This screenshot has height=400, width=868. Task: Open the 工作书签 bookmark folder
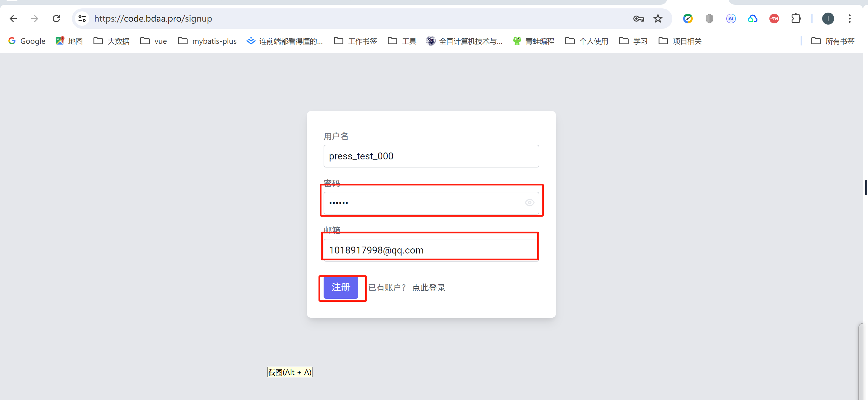click(x=355, y=41)
